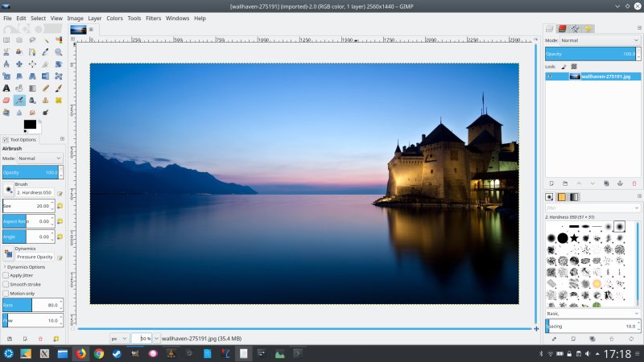Viewport: 644px width, 362px height.
Task: Hide the wallhaven-275191.jpg layer via eye icon
Action: 550,76
